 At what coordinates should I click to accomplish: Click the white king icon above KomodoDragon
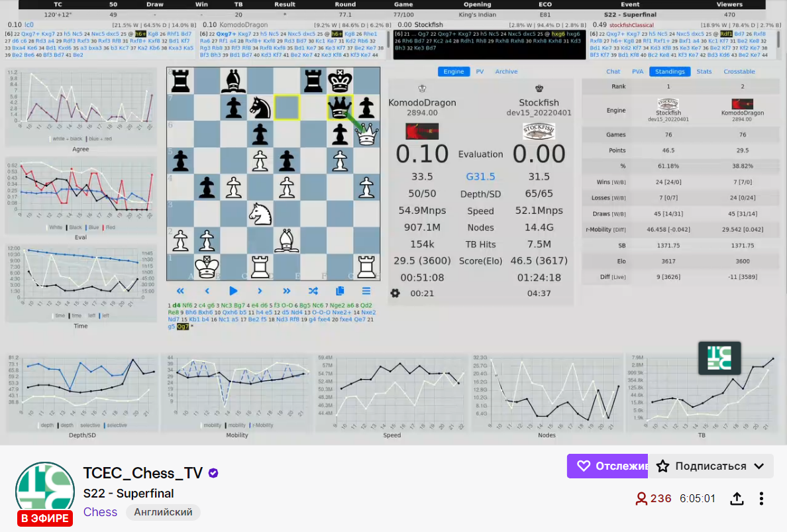point(422,89)
